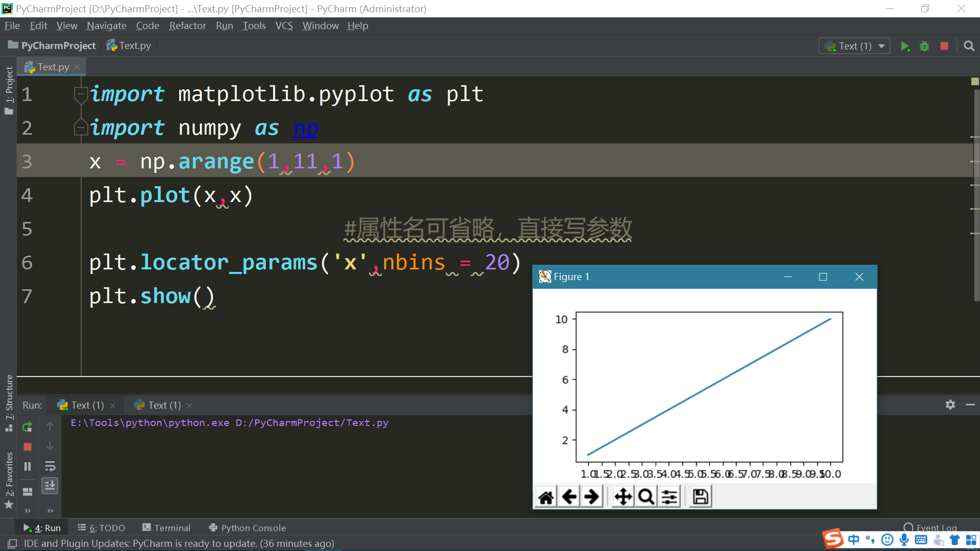Open the Refactor menu

(187, 26)
